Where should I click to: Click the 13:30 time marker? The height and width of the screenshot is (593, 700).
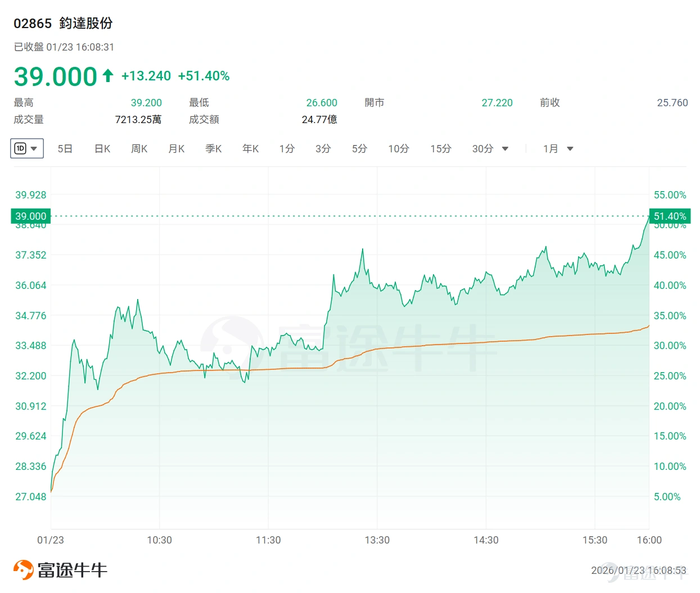[x=377, y=540]
